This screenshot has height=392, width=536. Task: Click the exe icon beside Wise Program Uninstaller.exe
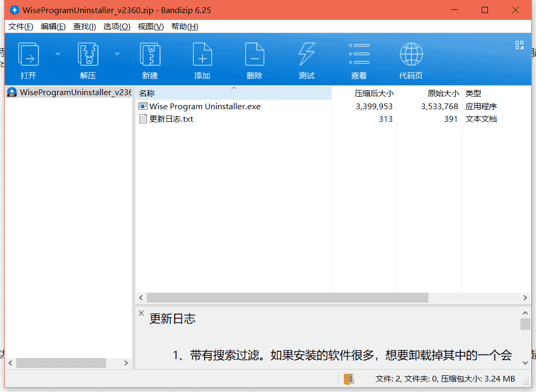(143, 107)
